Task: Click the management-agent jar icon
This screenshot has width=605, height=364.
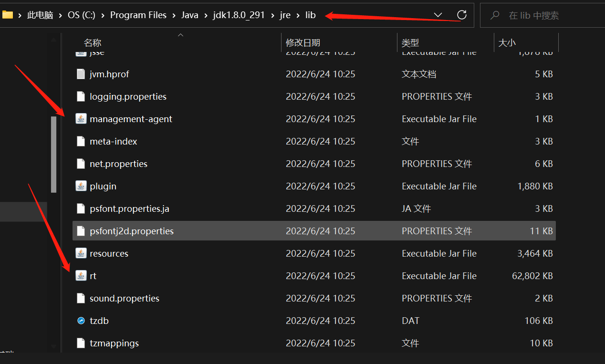Action: pyautogui.click(x=81, y=119)
